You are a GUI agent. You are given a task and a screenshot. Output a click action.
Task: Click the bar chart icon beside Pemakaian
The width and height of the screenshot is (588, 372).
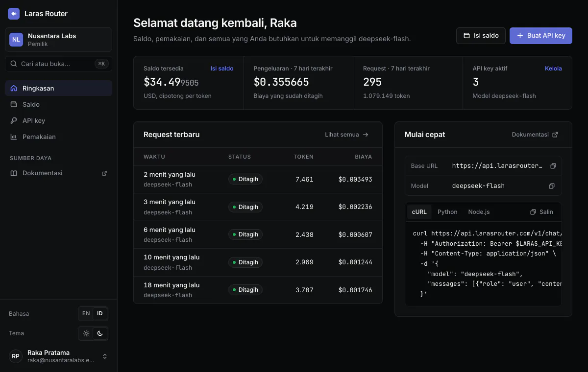click(x=14, y=137)
